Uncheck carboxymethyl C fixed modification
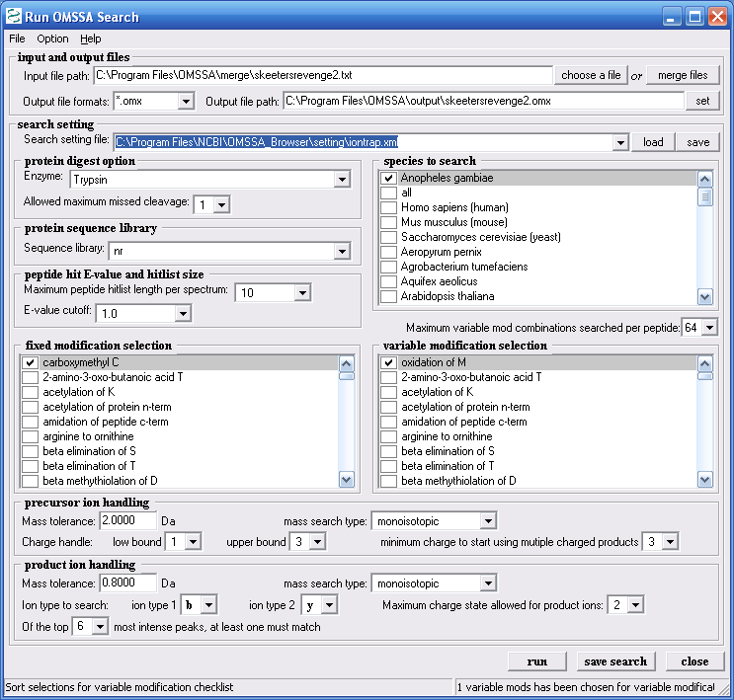The height and width of the screenshot is (700, 734). pos(31,362)
